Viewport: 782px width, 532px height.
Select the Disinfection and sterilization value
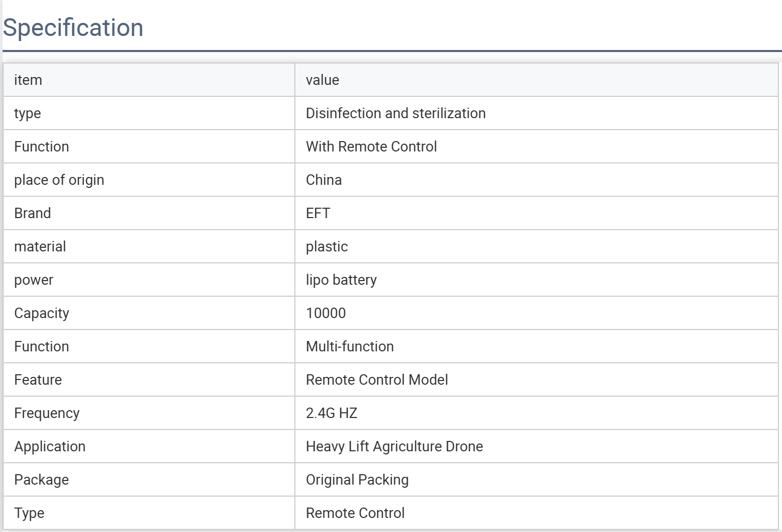click(x=395, y=113)
